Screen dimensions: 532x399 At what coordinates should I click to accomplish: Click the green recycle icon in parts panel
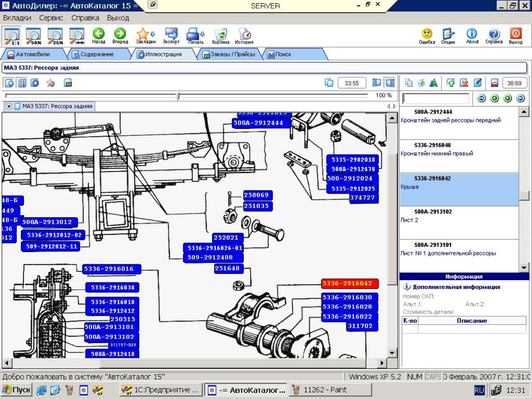[x=421, y=83]
